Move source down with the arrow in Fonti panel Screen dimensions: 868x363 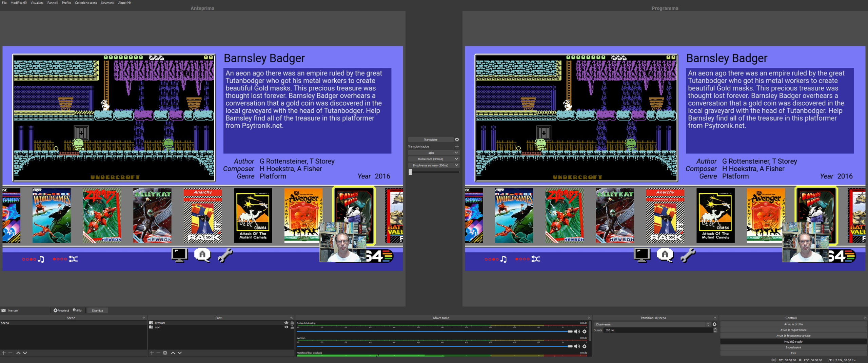(x=180, y=353)
